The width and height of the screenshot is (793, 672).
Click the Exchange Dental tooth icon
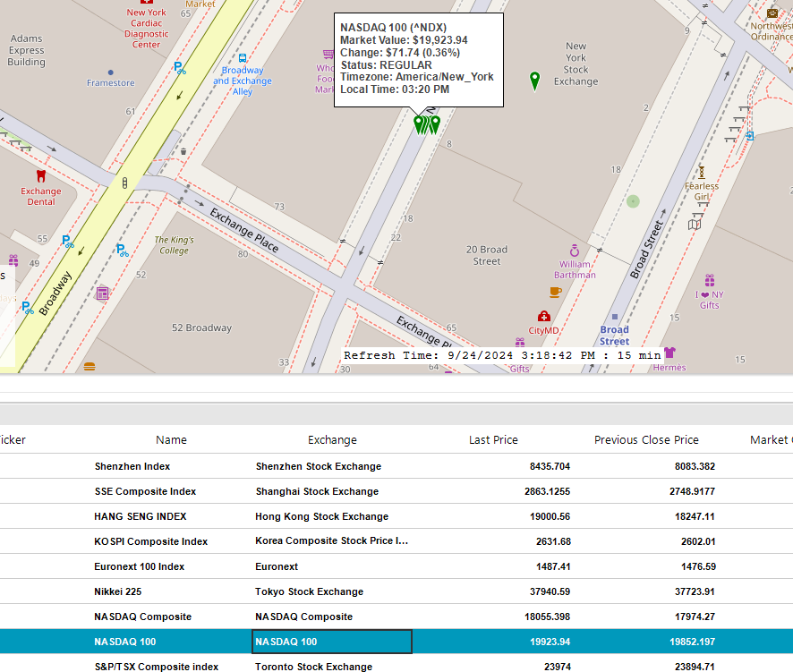[x=41, y=176]
